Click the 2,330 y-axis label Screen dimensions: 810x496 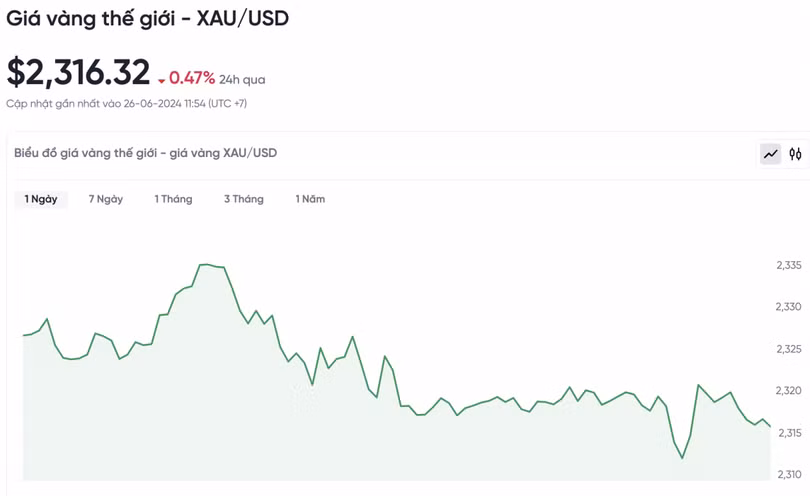point(789,307)
